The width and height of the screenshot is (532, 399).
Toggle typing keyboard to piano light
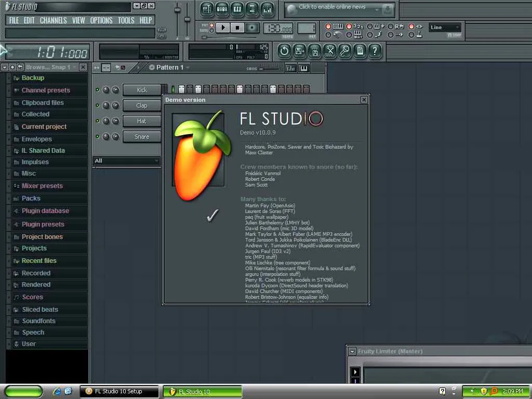pyautogui.click(x=328, y=26)
